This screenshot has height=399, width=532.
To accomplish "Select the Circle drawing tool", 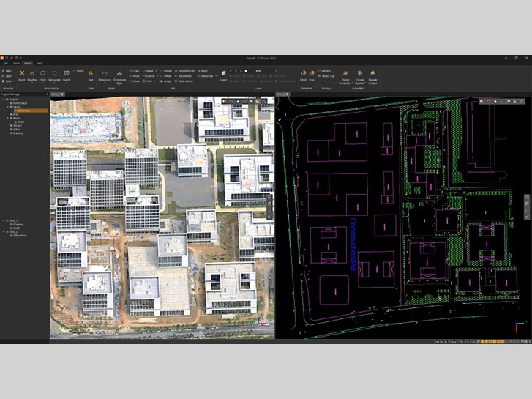I will pos(42,75).
